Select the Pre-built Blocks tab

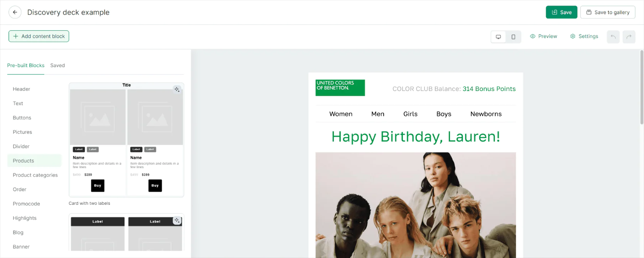26,66
